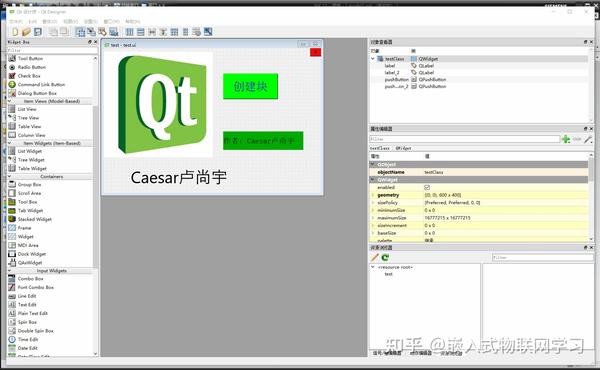Screen dimensions: 600x370
Task: Open the Edit menu
Action: point(33,21)
